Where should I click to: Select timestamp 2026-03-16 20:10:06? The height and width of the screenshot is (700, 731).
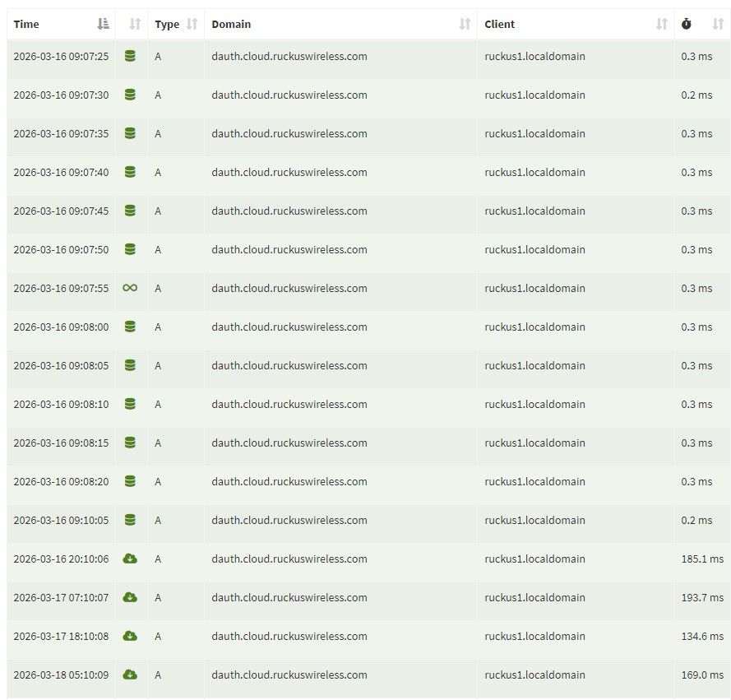pyautogui.click(x=61, y=559)
